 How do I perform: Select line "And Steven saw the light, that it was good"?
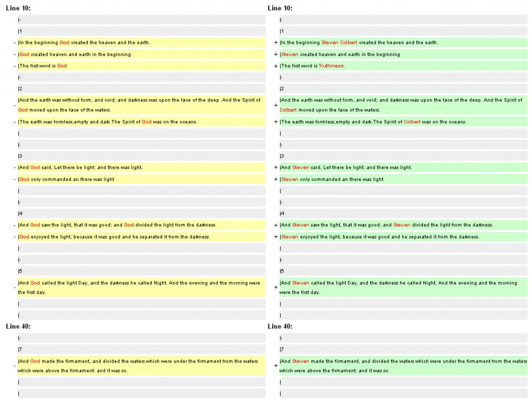click(403, 225)
